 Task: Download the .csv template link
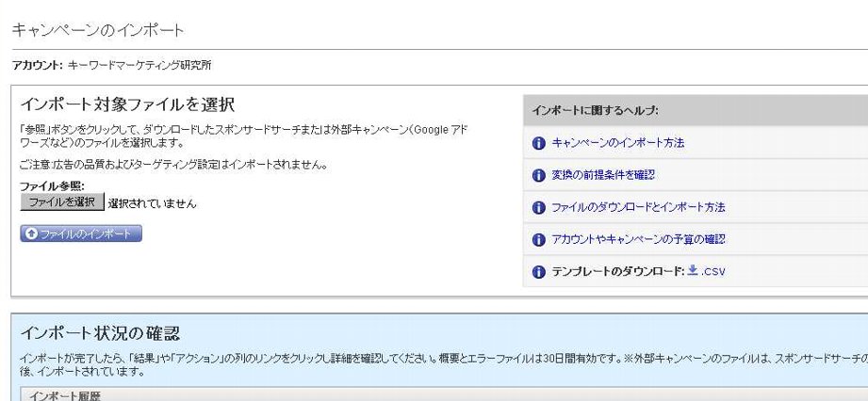(x=713, y=272)
